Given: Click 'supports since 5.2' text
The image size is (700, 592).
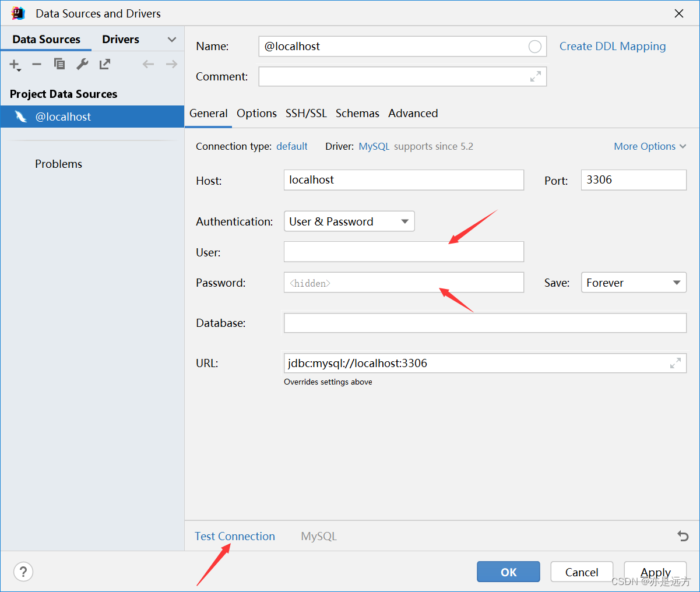Looking at the screenshot, I should click(434, 146).
